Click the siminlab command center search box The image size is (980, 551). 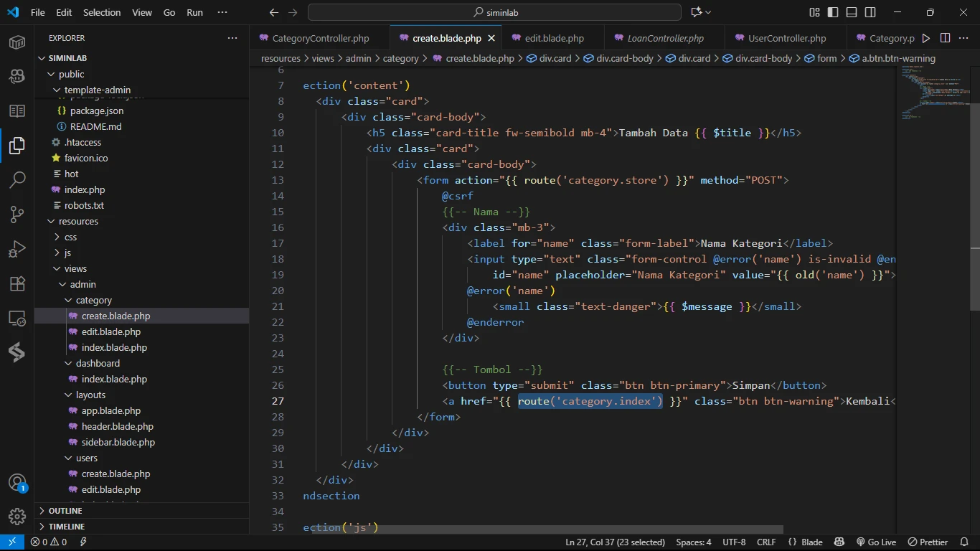pyautogui.click(x=494, y=12)
